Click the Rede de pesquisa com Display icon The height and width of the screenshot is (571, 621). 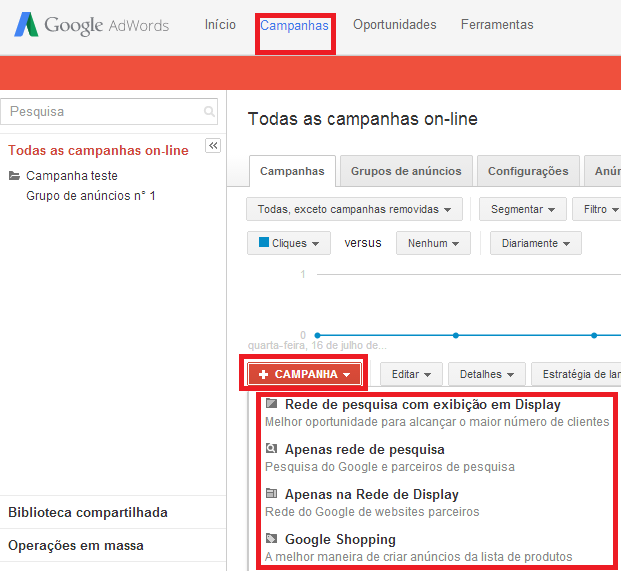271,404
